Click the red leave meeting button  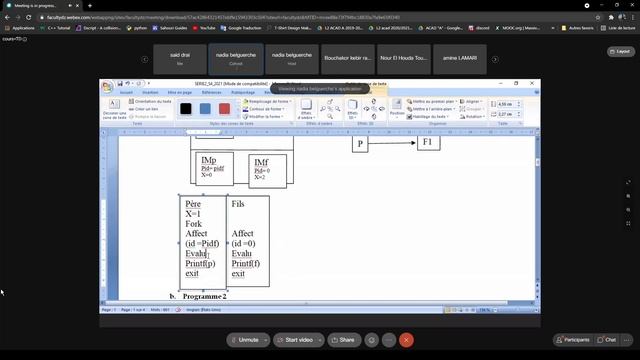[406, 340]
